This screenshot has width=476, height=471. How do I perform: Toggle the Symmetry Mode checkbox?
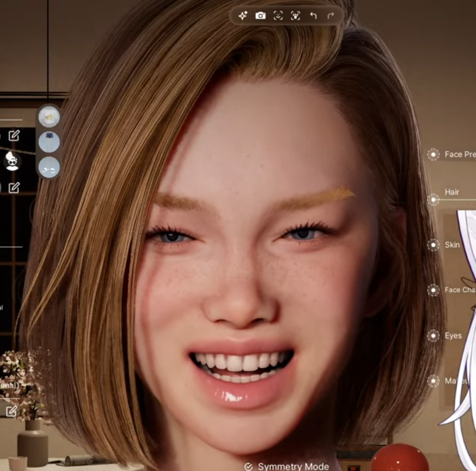(249, 467)
